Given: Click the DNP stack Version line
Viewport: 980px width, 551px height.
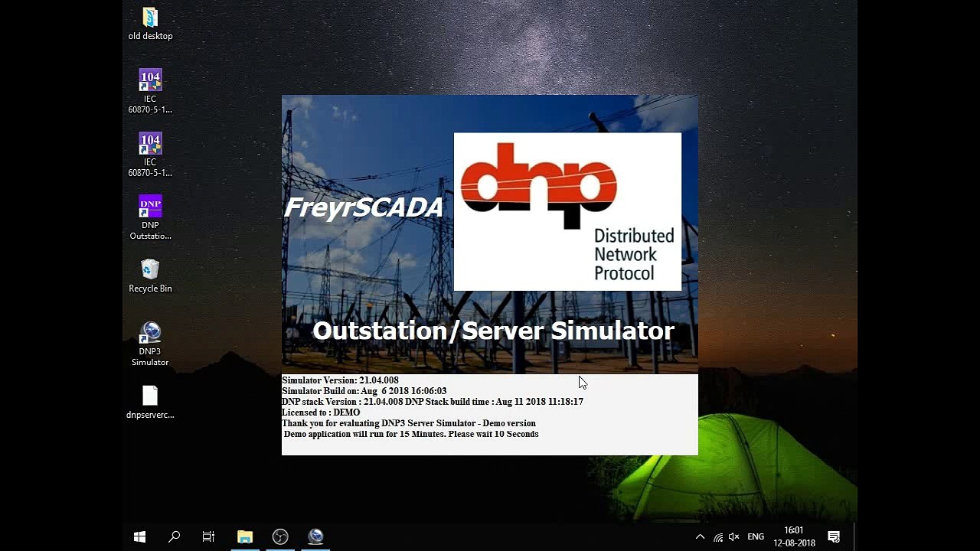Looking at the screenshot, I should pyautogui.click(x=433, y=402).
